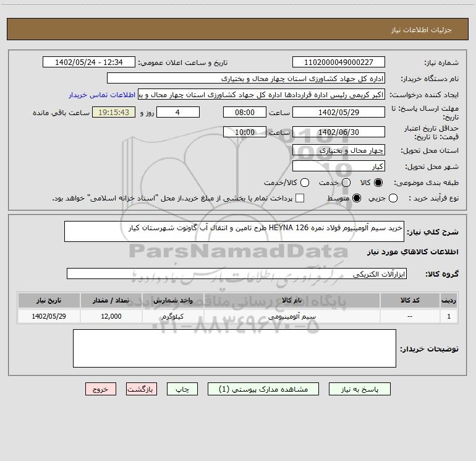Click the تاریخ نیاز column header
This screenshot has width=476, height=461.
[x=49, y=300]
